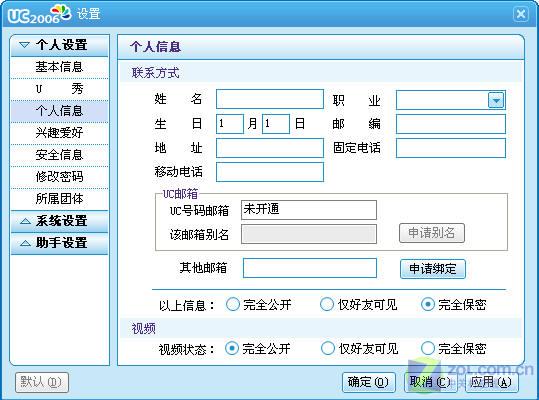Focus the 姓名 input field
539x400 pixels.
[x=270, y=99]
